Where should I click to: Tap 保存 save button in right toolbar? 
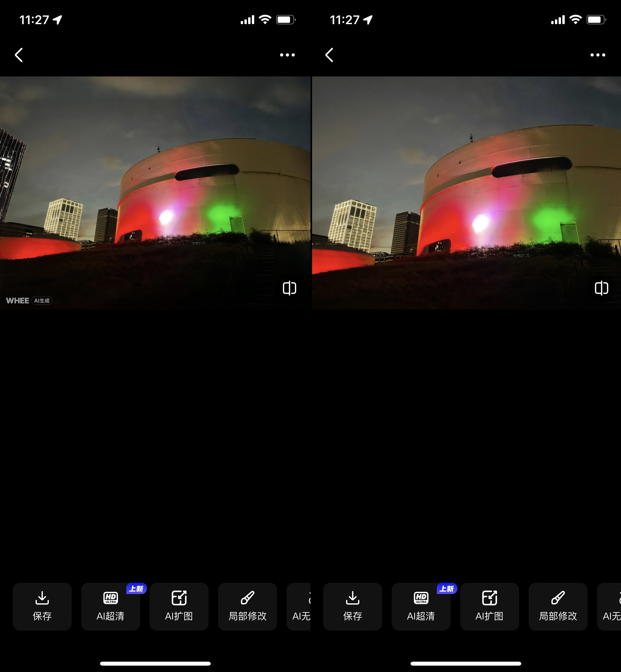(352, 606)
